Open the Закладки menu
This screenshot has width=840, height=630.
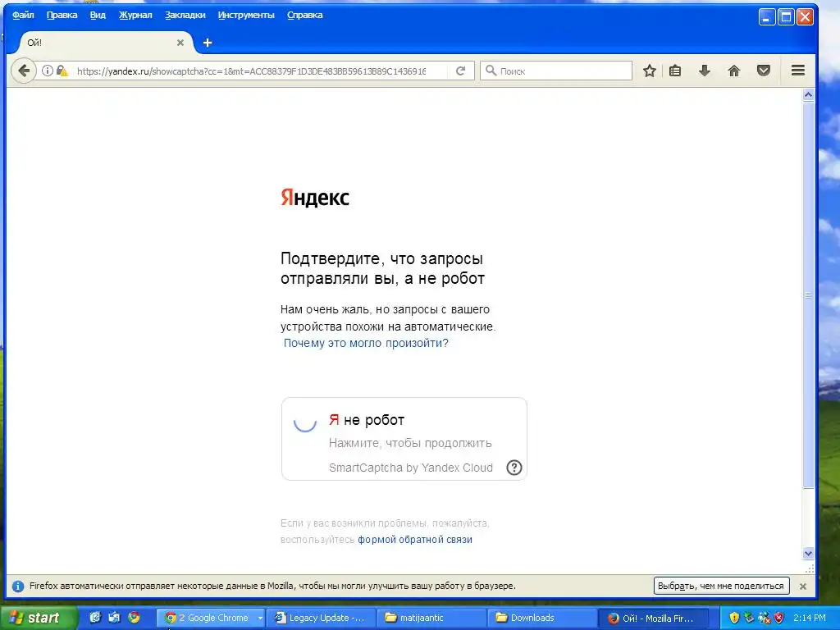click(x=185, y=15)
